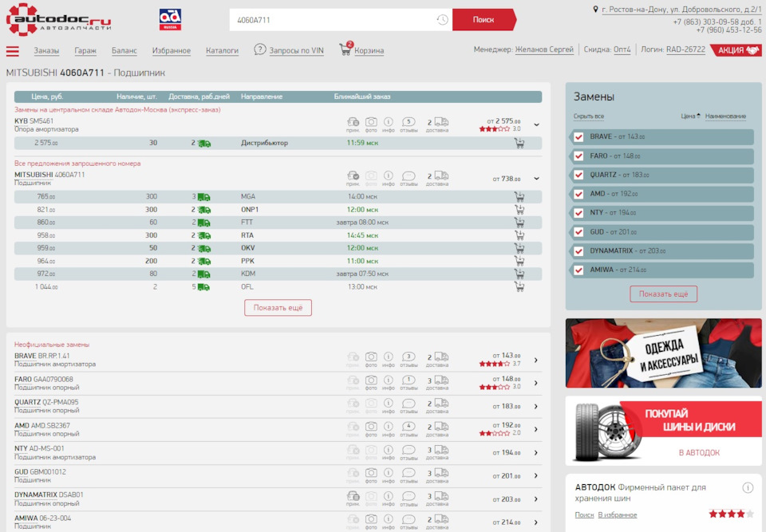The height and width of the screenshot is (532, 766).
Task: Click the search history clock icon
Action: [x=442, y=19]
